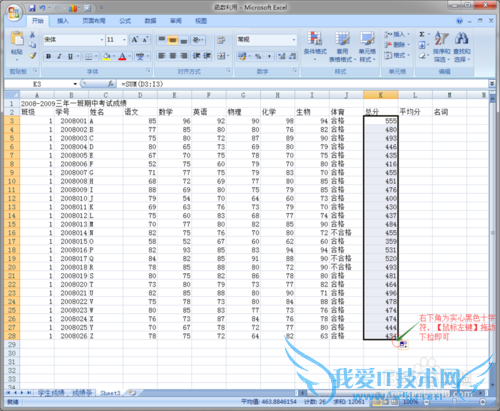This screenshot has height=411, width=500.
Task: Click the red Font Color button
Action: (x=122, y=56)
